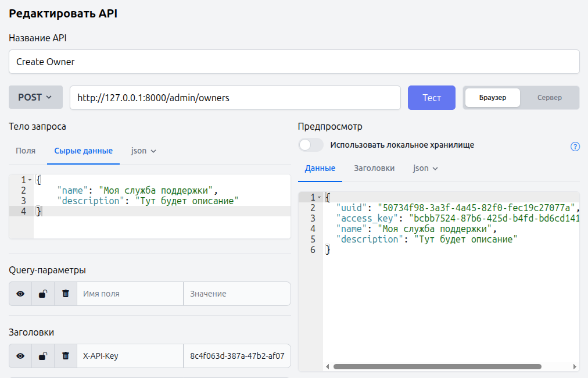
Task: Click the Значение query field
Action: click(237, 294)
